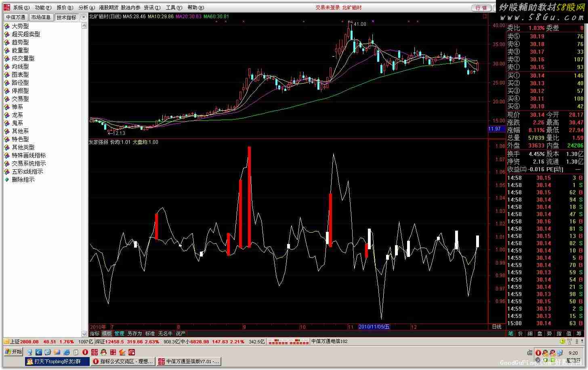The height and width of the screenshot is (370, 588).
Task: Select the 筹 tab in quote panel
Action: (x=579, y=334)
